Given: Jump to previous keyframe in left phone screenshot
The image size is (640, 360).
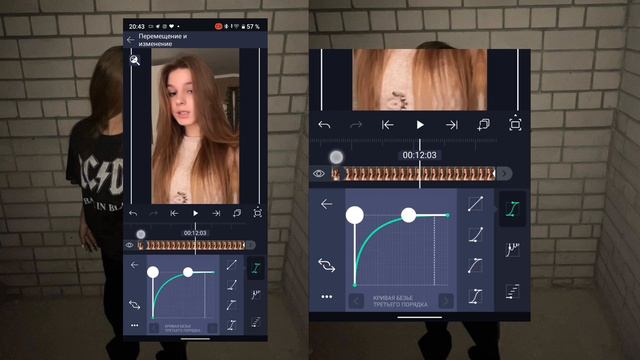Looking at the screenshot, I should pos(174,213).
